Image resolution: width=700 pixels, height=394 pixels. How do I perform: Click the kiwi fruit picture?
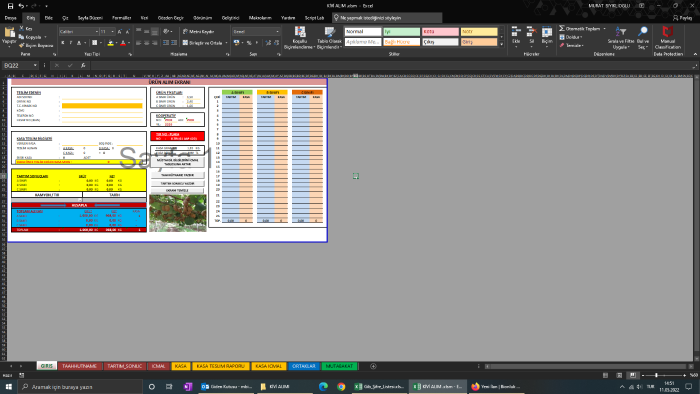click(x=178, y=213)
